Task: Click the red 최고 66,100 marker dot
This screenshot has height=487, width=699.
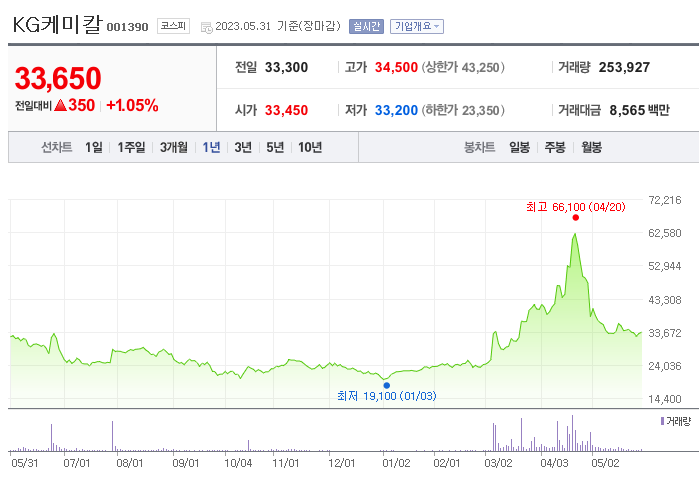Action: (x=576, y=218)
